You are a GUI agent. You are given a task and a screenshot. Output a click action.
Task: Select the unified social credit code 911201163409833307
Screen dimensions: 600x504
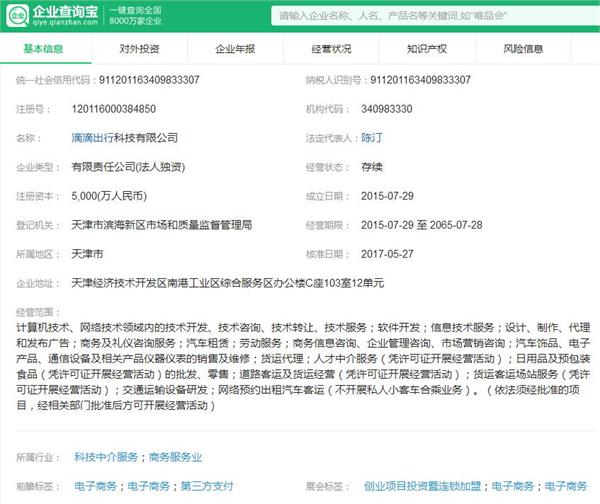[x=149, y=80]
